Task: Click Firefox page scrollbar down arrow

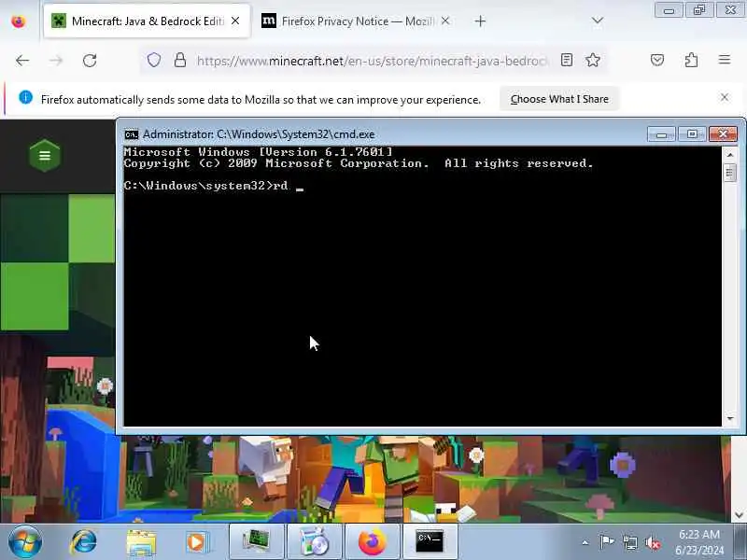Action: click(x=739, y=515)
